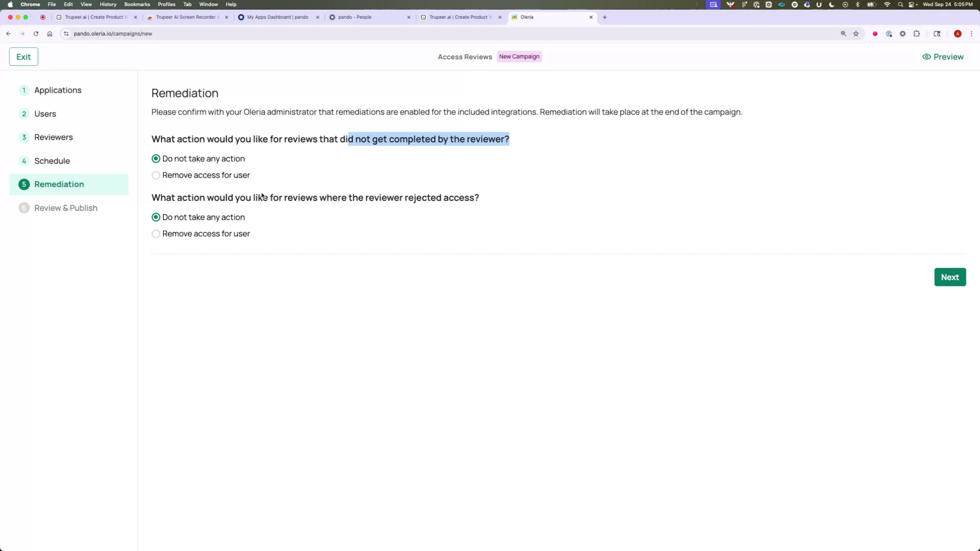Viewport: 980px width, 551px height.
Task: Click the Next button
Action: pyautogui.click(x=950, y=277)
